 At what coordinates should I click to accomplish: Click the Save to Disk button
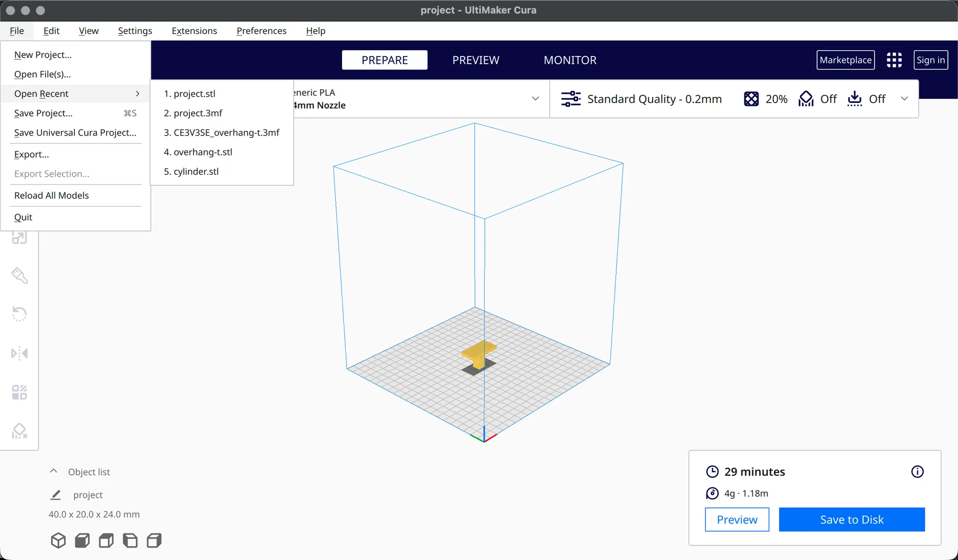click(x=852, y=520)
